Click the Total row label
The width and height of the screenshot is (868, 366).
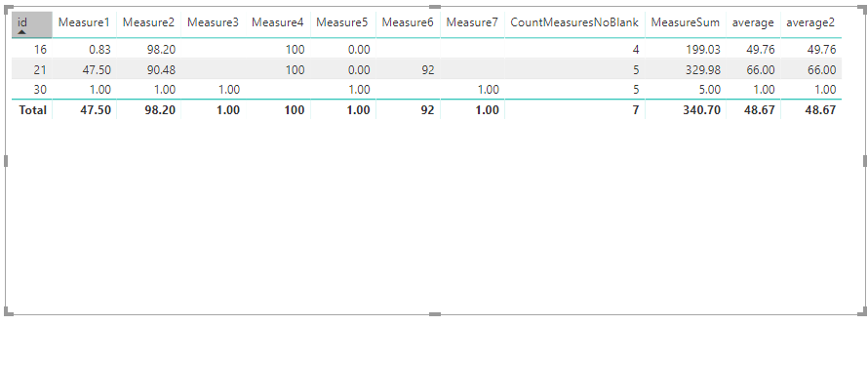coord(32,110)
